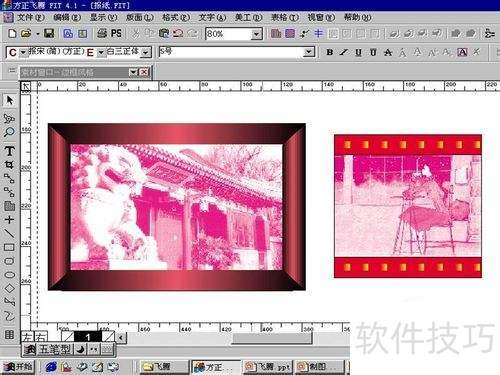The image size is (500, 375).
Task: Choose the Text (T) tool
Action: click(x=9, y=151)
